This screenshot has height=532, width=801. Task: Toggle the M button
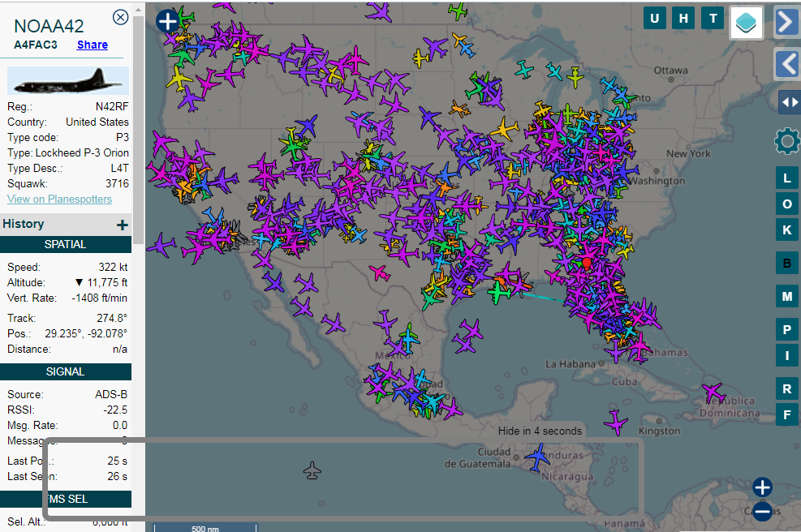pos(787,296)
